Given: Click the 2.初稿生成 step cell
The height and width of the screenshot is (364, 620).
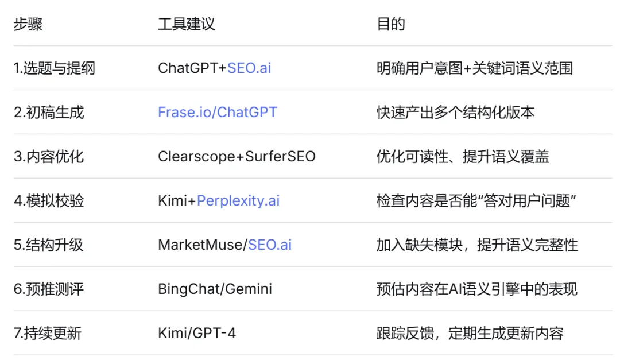Looking at the screenshot, I should (49, 112).
